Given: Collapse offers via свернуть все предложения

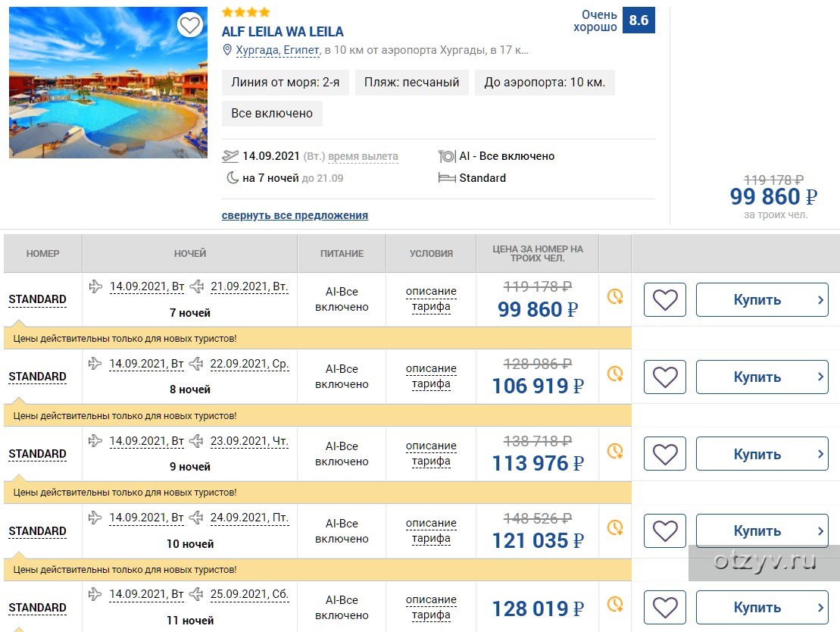Looking at the screenshot, I should tap(295, 215).
